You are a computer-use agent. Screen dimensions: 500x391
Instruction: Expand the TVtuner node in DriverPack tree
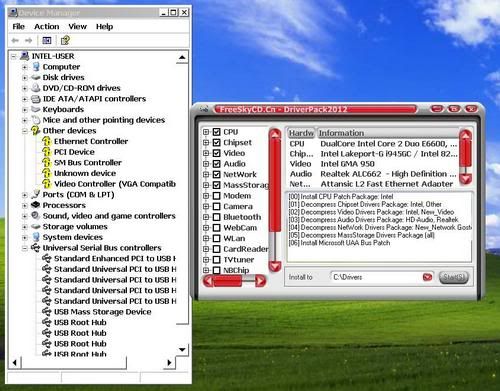[x=206, y=260]
